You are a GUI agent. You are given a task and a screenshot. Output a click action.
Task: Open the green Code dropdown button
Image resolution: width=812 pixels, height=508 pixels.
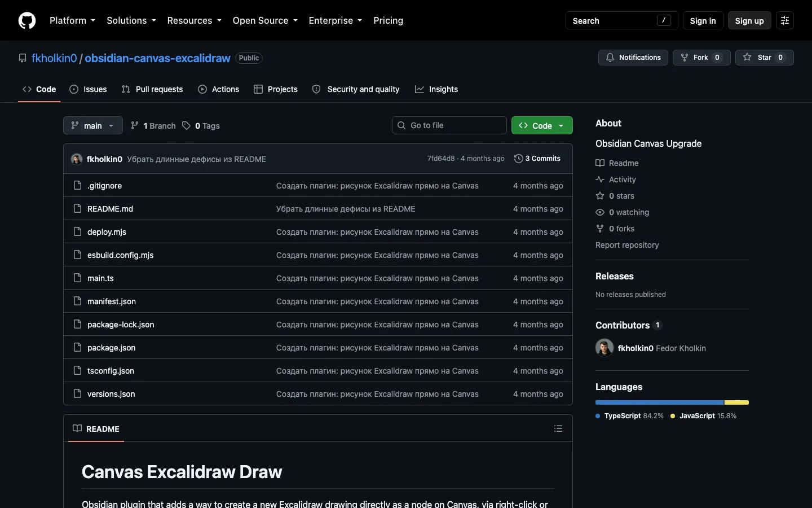(542, 125)
